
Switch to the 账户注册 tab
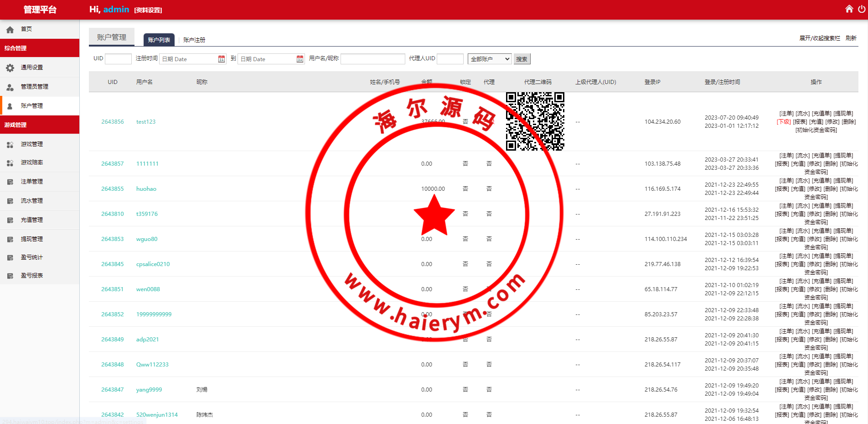pos(193,40)
